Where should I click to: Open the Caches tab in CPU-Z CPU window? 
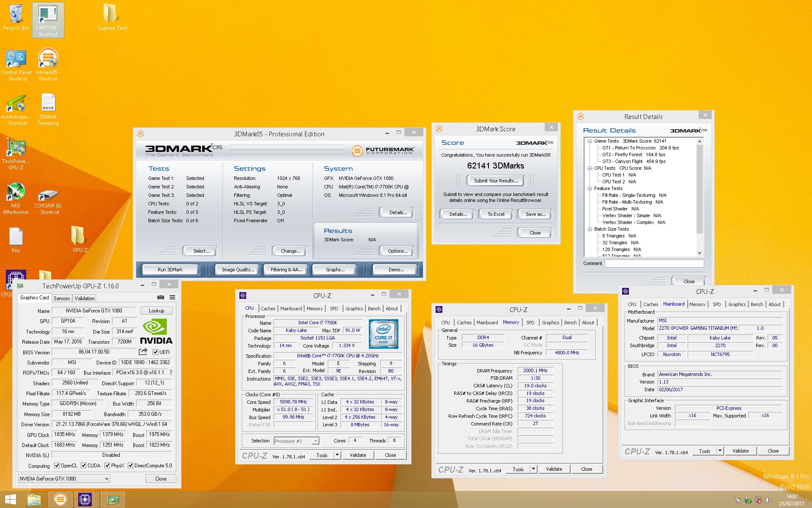pyautogui.click(x=268, y=309)
